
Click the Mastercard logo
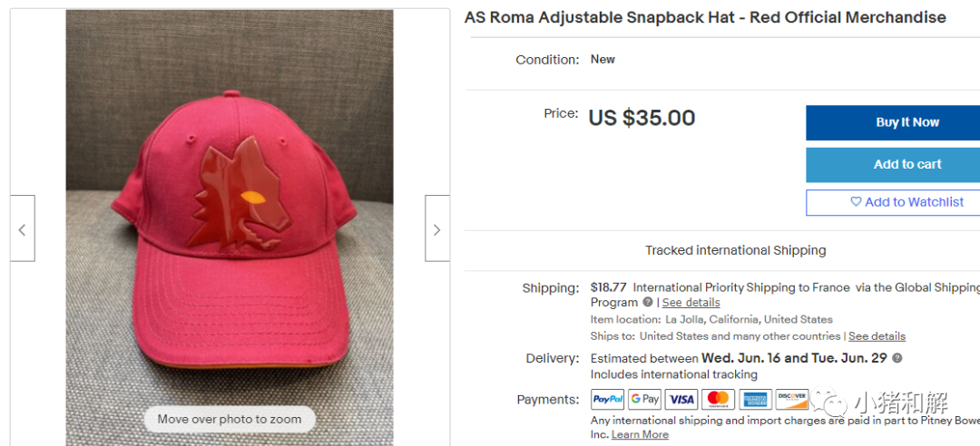click(718, 399)
